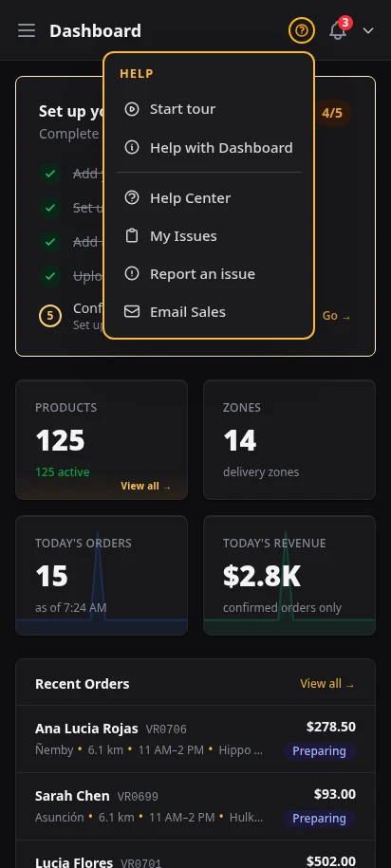Click Preparing status badge for Sarah Chen

click(319, 819)
